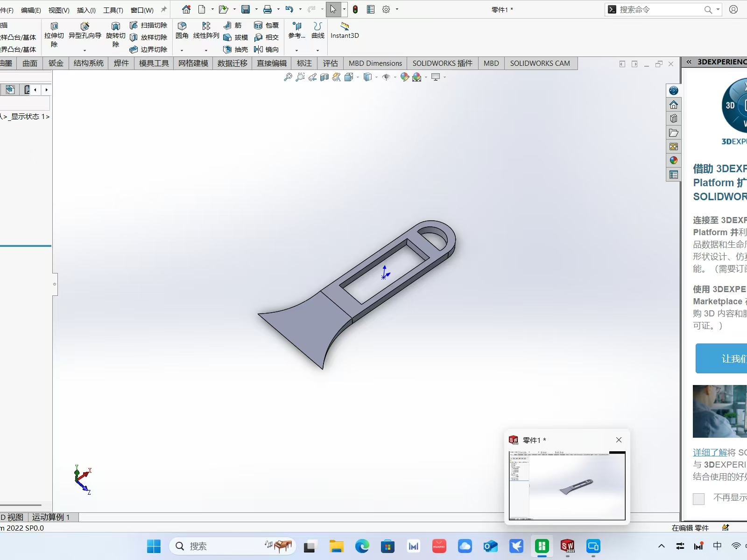This screenshot has height=560, width=747.
Task: Open the Section View icon
Action: click(324, 77)
